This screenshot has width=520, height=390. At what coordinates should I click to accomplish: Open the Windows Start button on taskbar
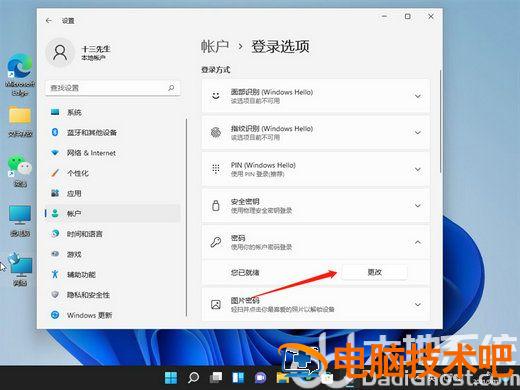(171, 378)
